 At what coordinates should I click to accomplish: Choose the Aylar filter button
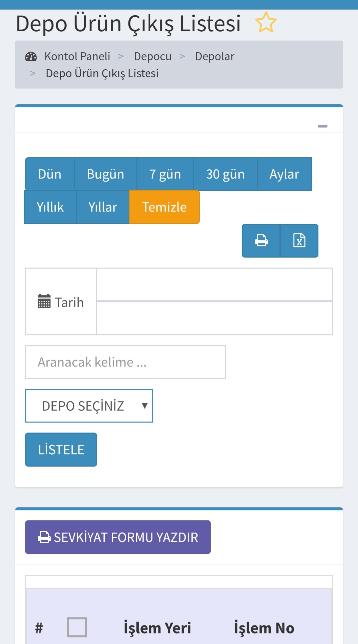point(284,174)
